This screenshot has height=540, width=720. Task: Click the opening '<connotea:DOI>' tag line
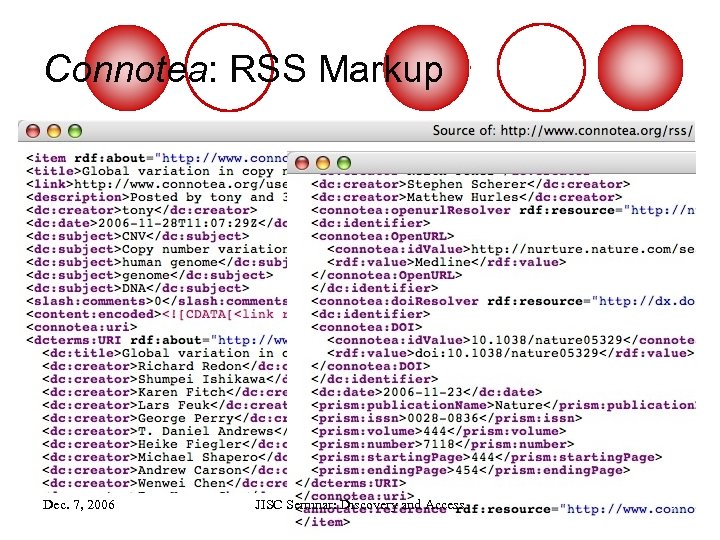(366, 327)
